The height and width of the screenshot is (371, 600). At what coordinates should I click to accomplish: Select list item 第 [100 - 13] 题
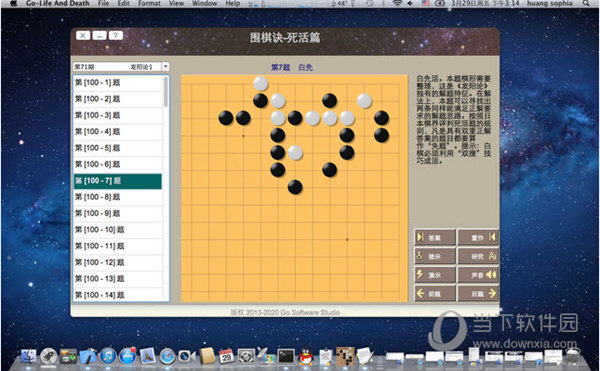point(118,279)
